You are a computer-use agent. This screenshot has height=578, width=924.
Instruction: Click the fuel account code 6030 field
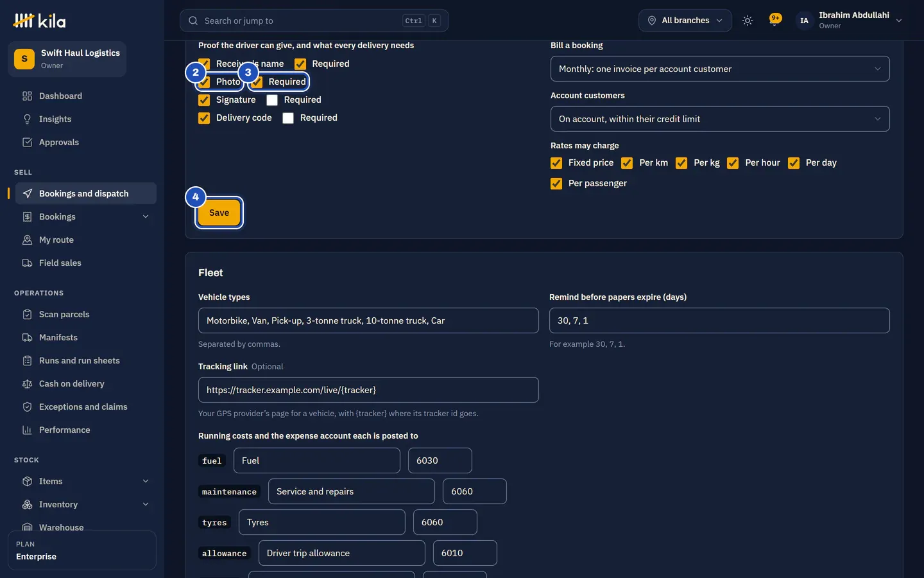click(x=440, y=460)
